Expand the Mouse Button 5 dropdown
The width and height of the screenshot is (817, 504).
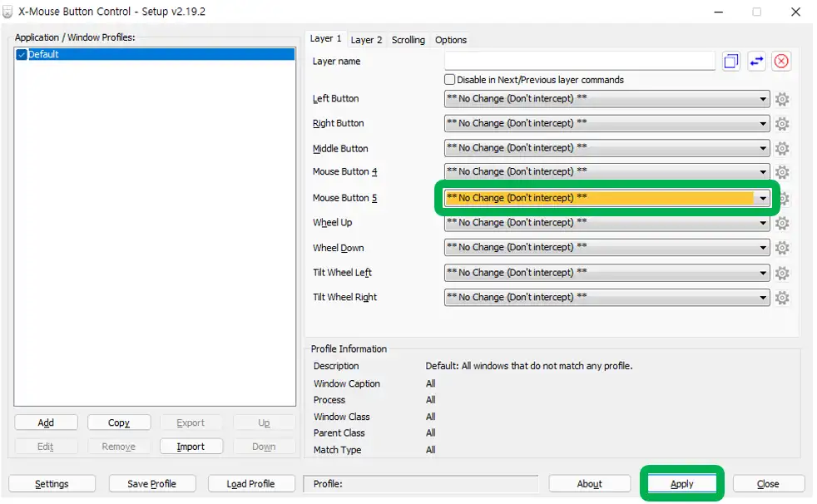pos(762,199)
